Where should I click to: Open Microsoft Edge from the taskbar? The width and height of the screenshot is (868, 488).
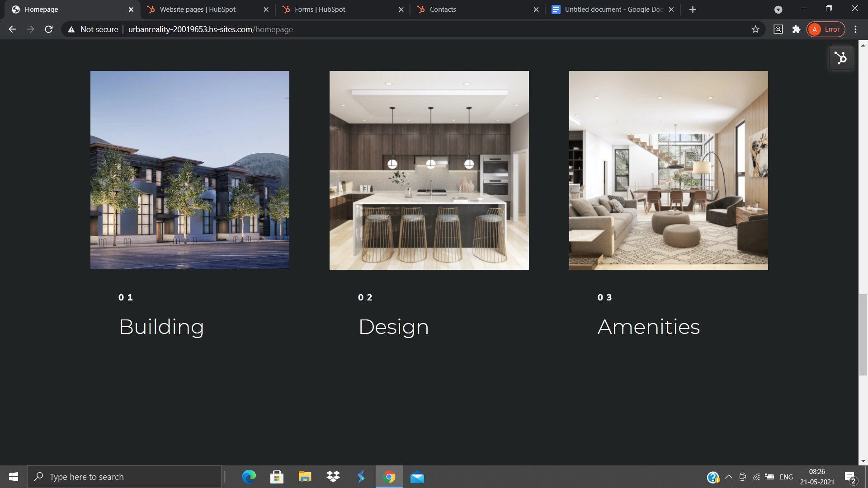click(249, 477)
